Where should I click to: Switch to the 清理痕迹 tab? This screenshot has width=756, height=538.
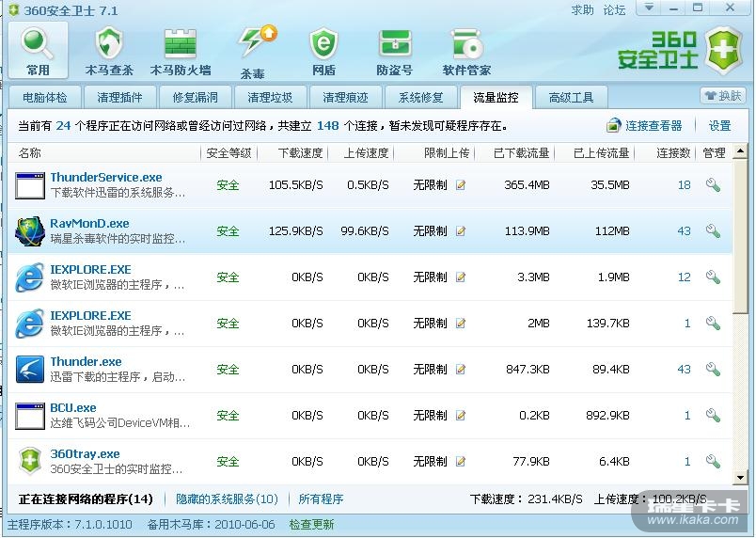pos(345,98)
